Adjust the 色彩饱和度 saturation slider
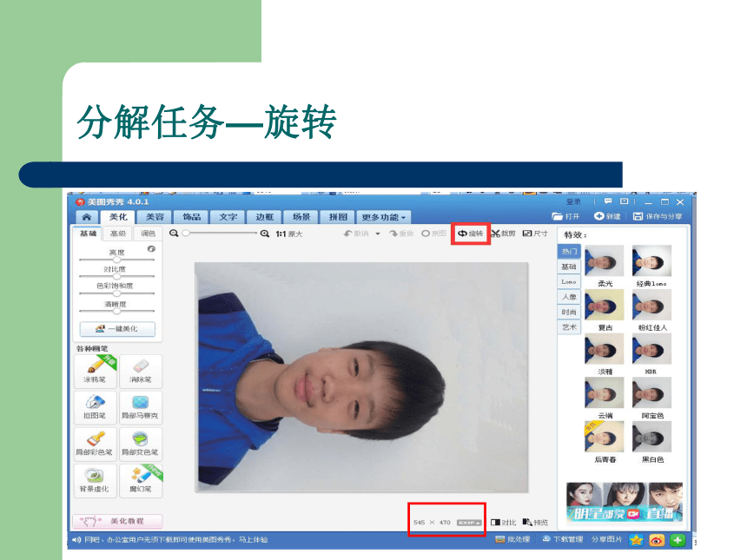 coord(116,293)
